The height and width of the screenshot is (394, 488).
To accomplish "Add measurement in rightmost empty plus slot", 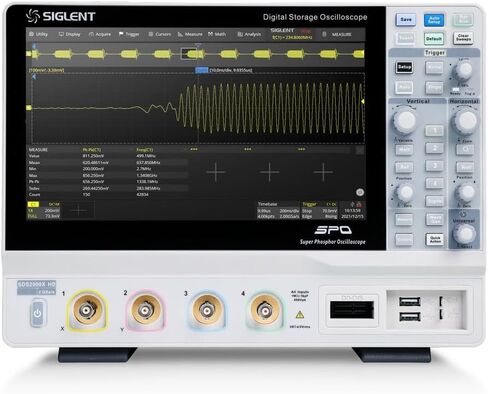I will (323, 172).
